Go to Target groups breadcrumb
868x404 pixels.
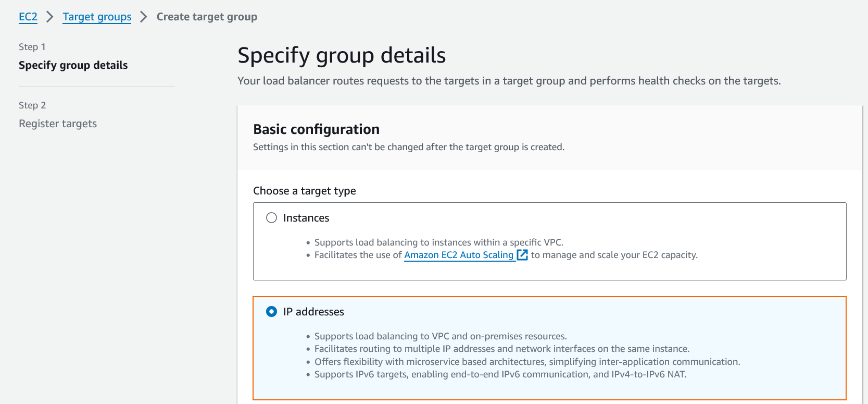(x=97, y=17)
